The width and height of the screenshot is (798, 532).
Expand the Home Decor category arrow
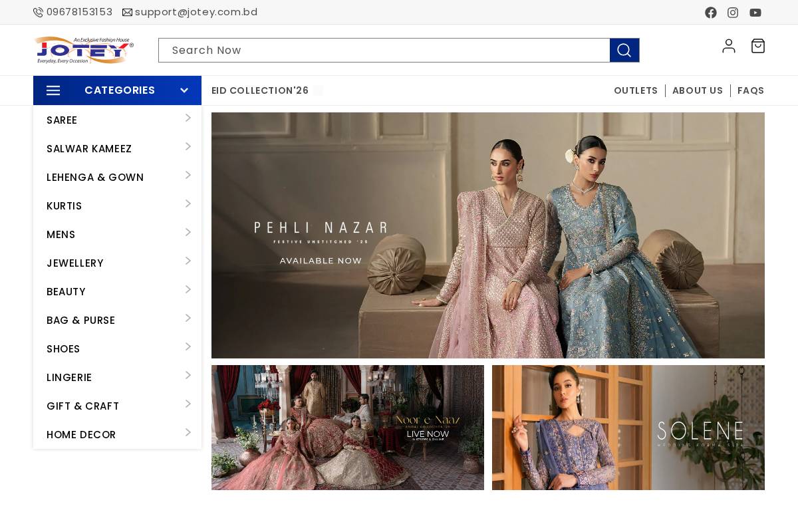pos(188,433)
